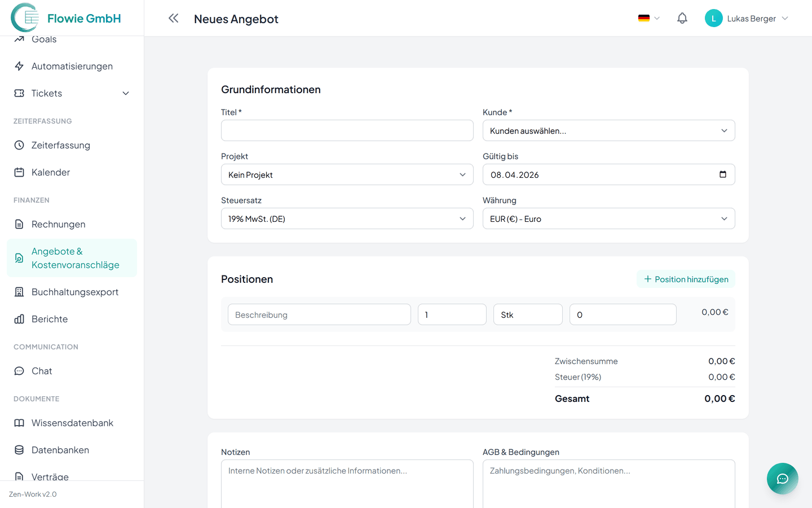Screen dimensions: 812x508
Task: Open the Kunde auswählen dropdown
Action: (x=608, y=131)
